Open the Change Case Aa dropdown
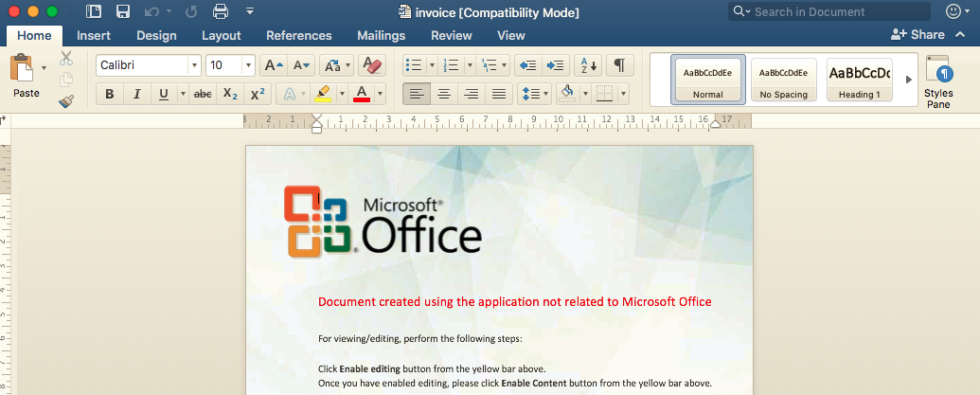Viewport: 980px width, 395px height. pyautogui.click(x=337, y=65)
